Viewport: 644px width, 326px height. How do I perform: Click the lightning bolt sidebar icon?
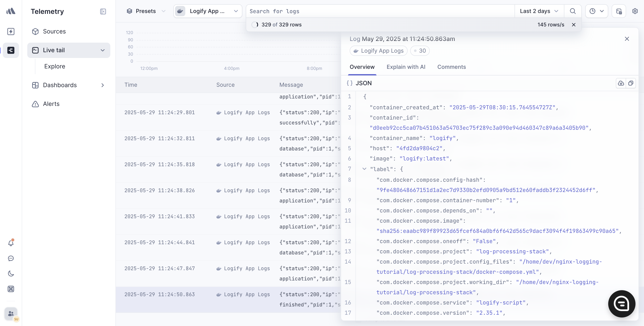(x=11, y=31)
